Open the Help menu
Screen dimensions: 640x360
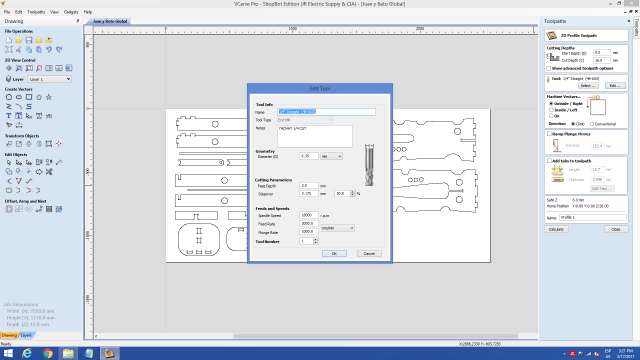click(x=88, y=12)
